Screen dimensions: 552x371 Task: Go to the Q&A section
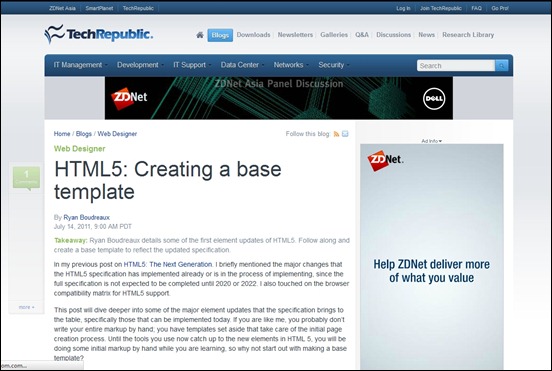pos(362,35)
